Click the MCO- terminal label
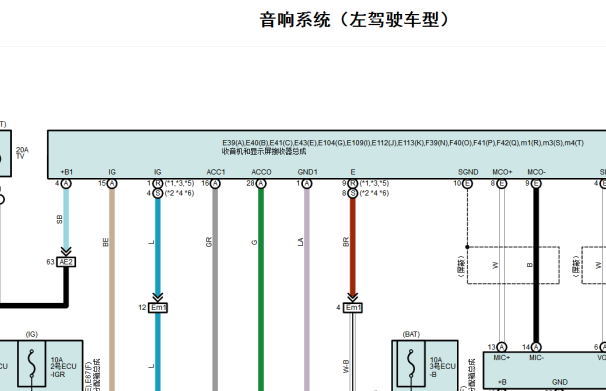The image size is (606, 391). (536, 172)
